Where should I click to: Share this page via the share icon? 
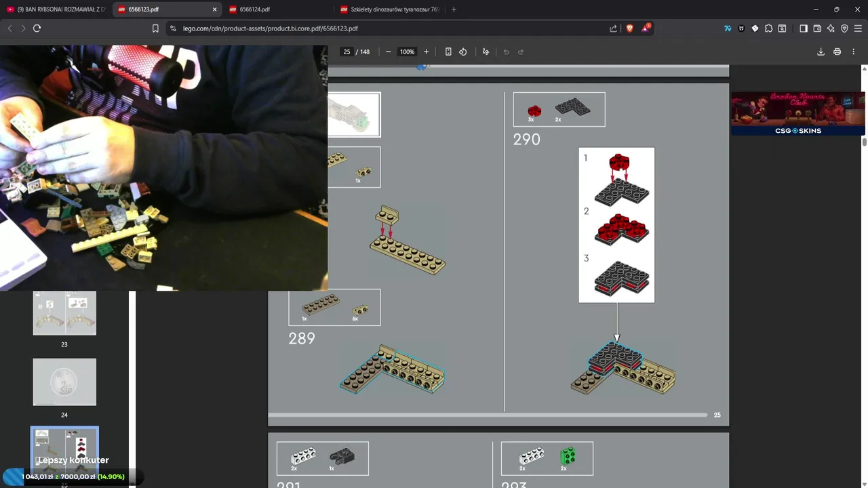tap(614, 28)
